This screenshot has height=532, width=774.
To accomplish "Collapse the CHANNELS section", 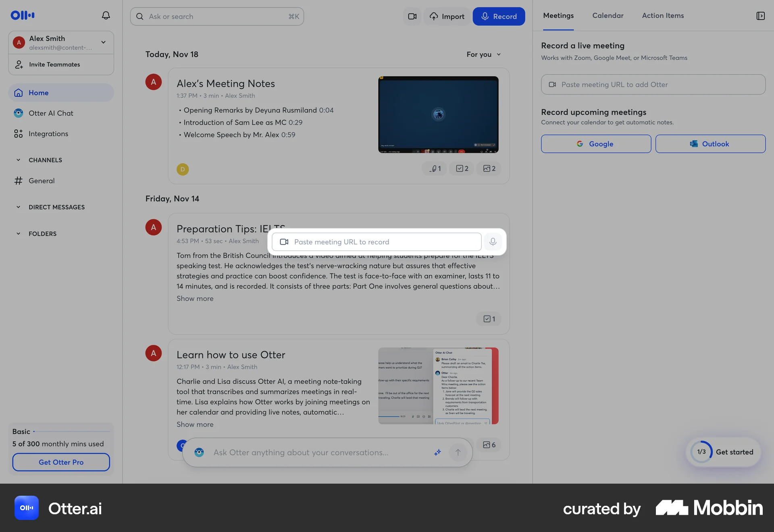I will [x=18, y=160].
